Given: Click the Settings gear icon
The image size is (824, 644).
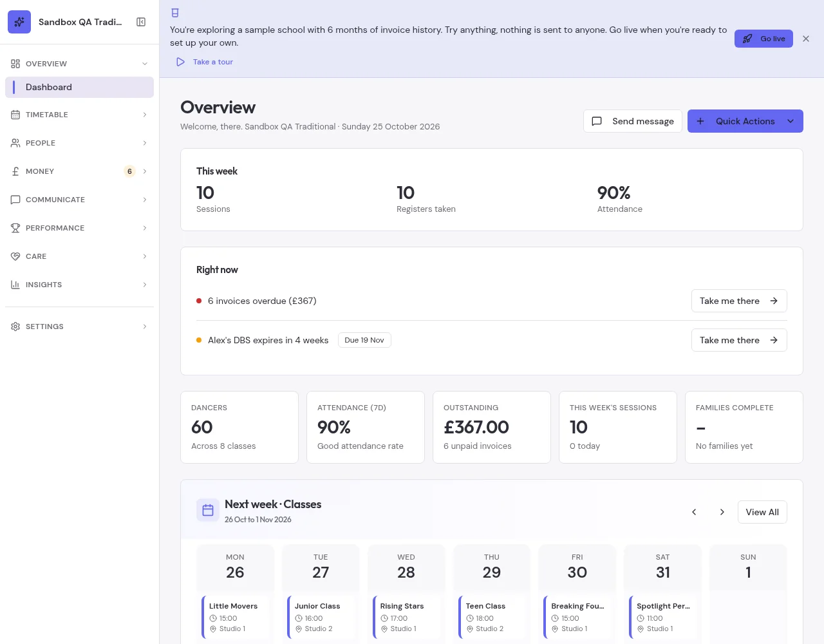Looking at the screenshot, I should [x=15, y=327].
